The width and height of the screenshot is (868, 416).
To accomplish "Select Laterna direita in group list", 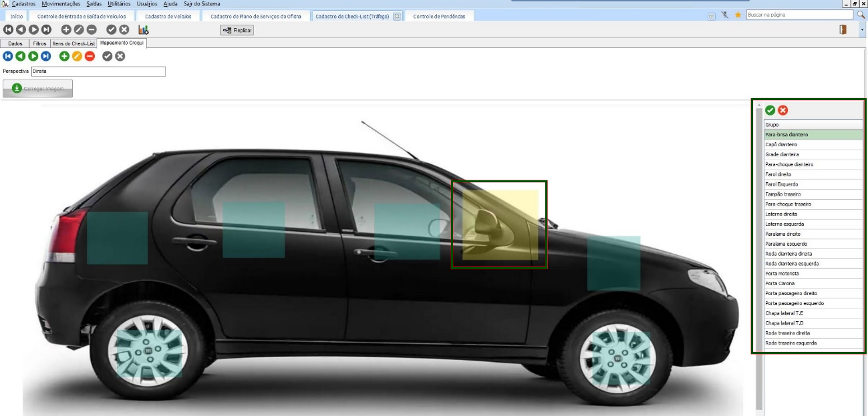I will [x=813, y=214].
